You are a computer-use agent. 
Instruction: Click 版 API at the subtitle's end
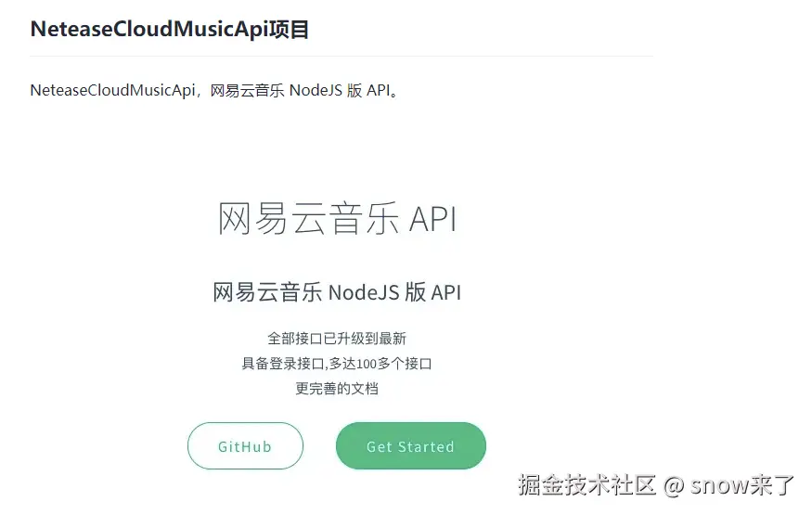433,292
